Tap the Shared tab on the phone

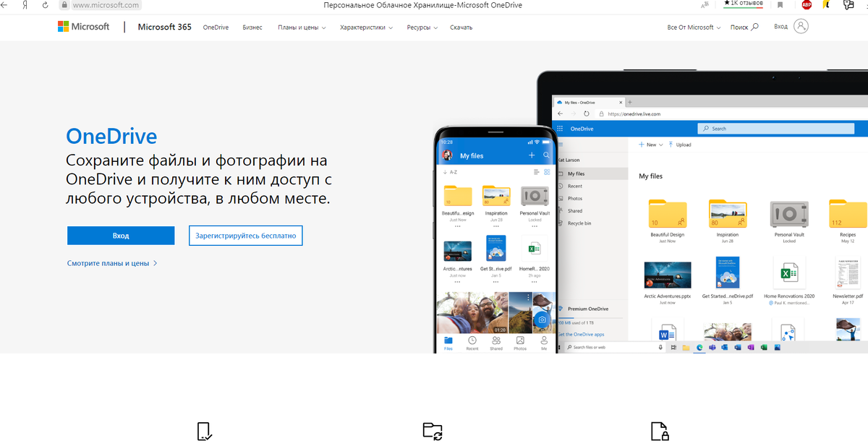click(496, 343)
